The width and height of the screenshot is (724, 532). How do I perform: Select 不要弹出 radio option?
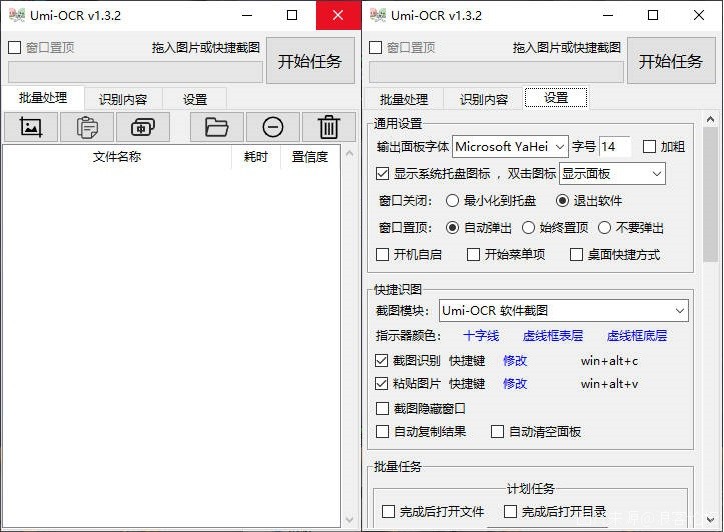604,228
